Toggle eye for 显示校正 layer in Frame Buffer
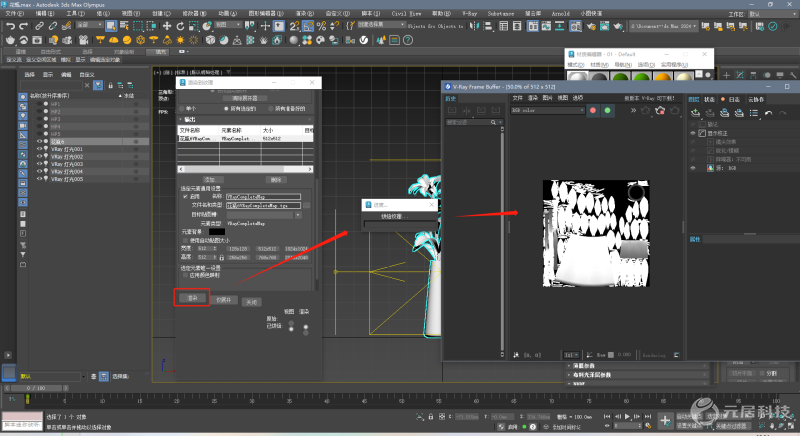Viewport: 800px width, 436px height. (x=693, y=133)
